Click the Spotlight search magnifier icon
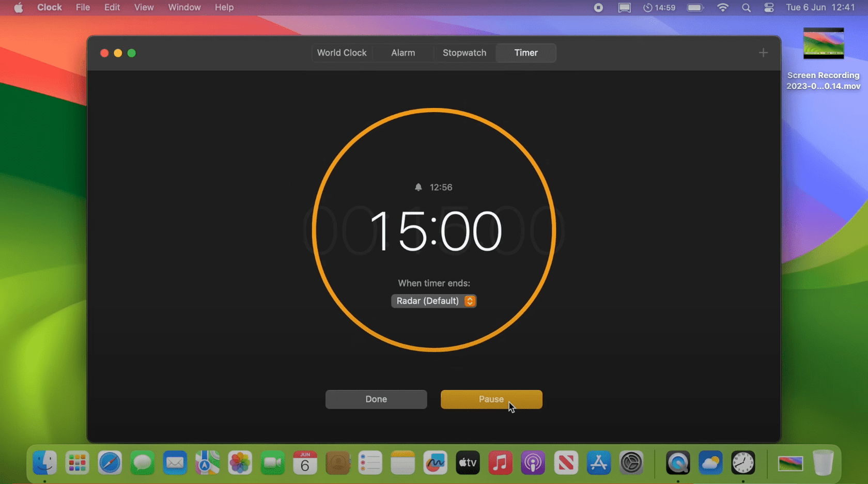Screen dimensions: 868x484 (746, 8)
